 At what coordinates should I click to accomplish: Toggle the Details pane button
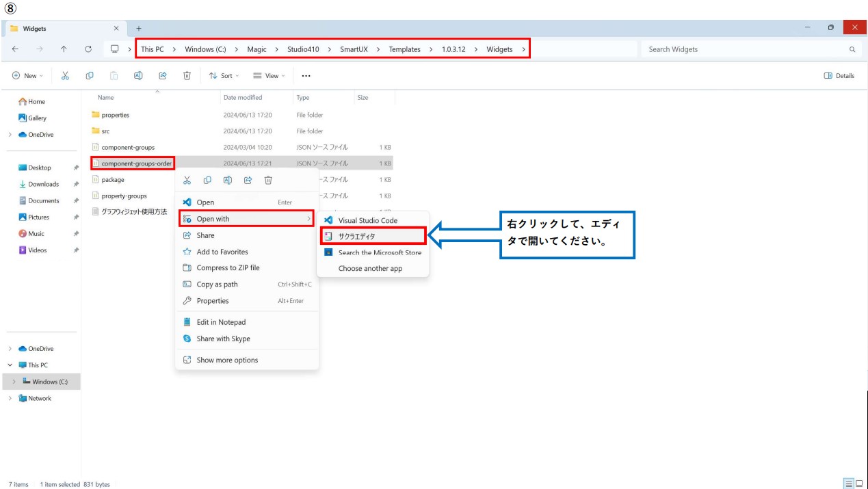pos(839,76)
